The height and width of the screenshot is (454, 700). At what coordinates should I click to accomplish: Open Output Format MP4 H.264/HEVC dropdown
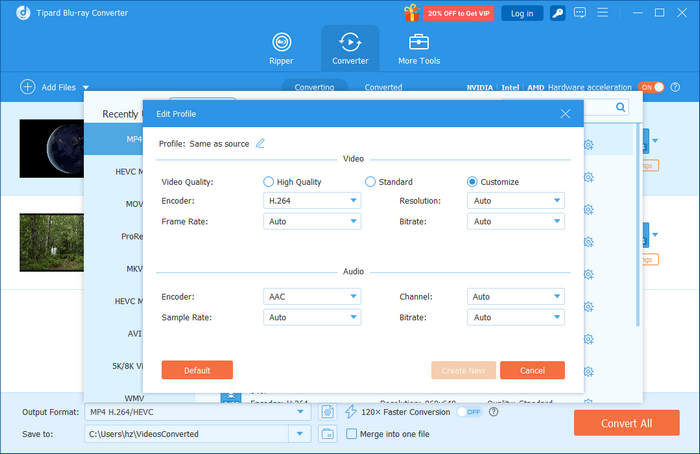198,412
